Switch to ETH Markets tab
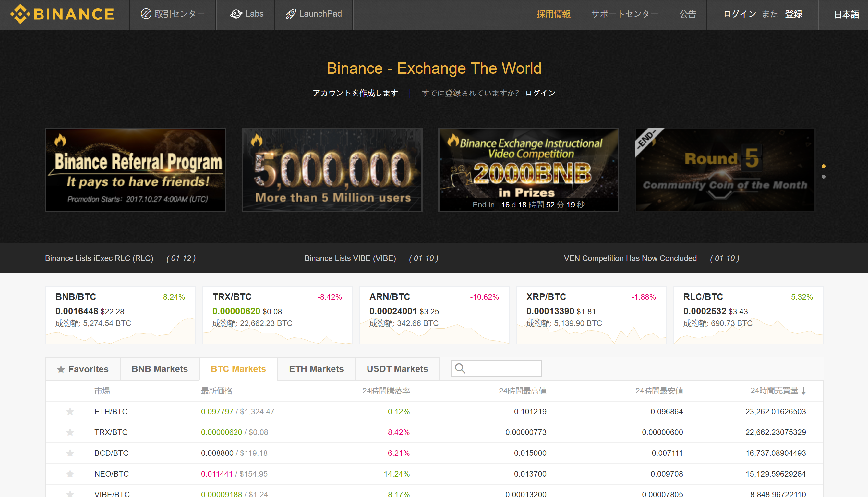Image resolution: width=868 pixels, height=497 pixels. [x=316, y=369]
